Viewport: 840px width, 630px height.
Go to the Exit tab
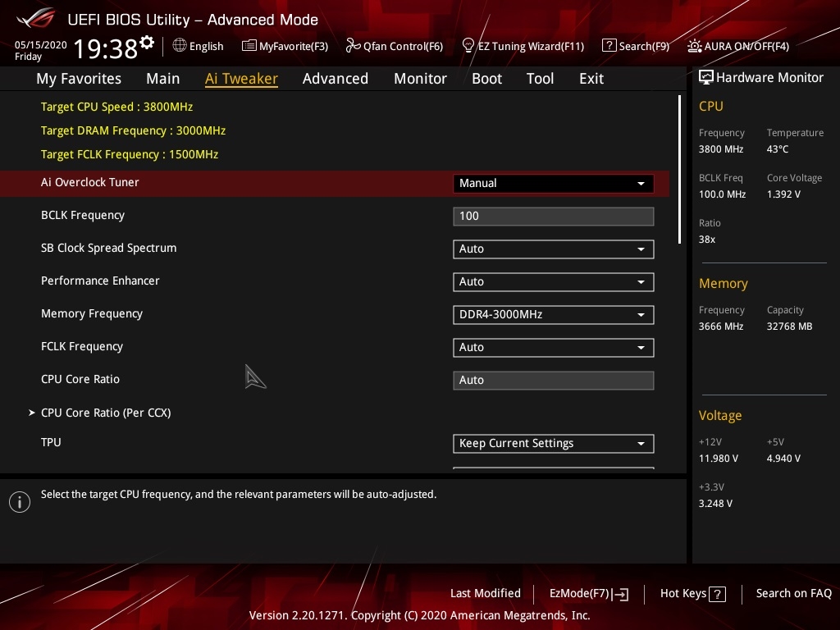(x=591, y=79)
